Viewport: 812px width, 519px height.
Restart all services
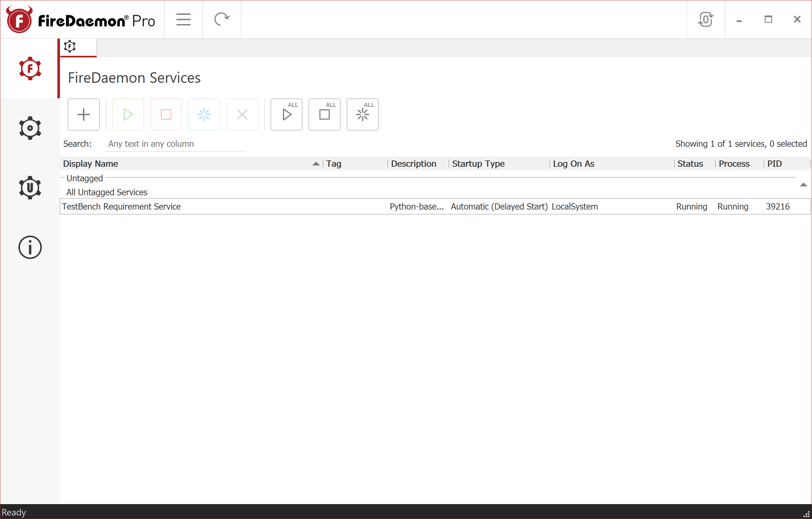[x=362, y=114]
